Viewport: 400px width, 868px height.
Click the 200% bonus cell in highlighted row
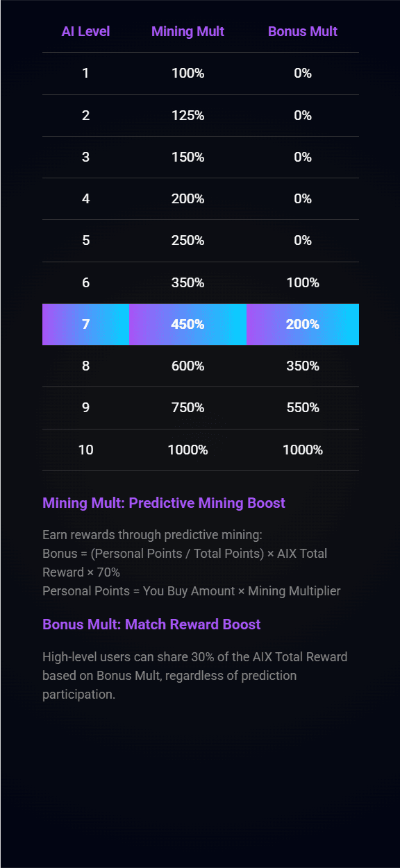coord(303,324)
